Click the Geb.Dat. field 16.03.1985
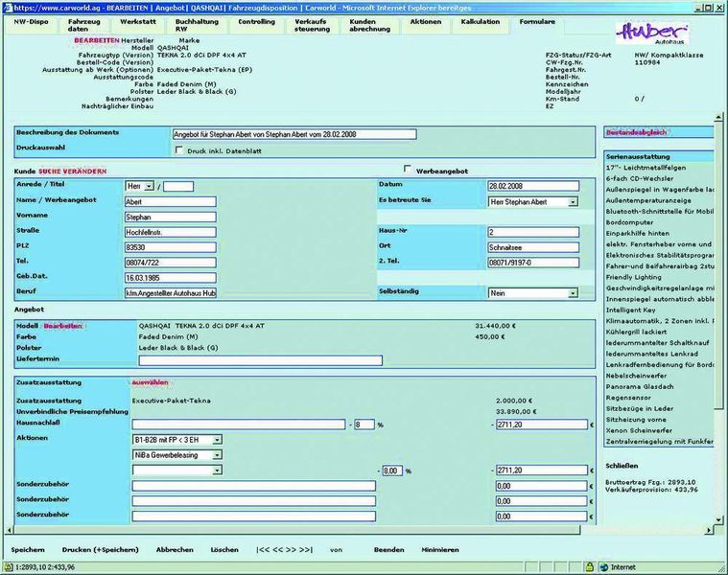728x575 pixels. pos(171,278)
